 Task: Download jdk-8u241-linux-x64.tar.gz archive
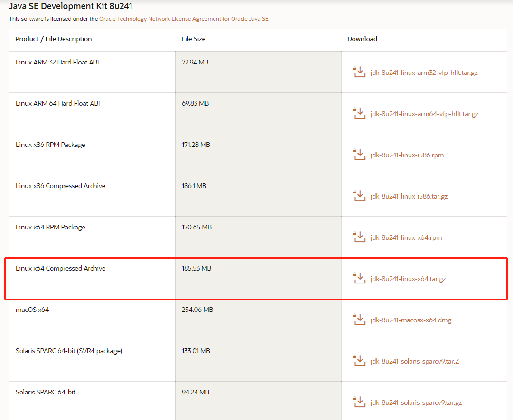pos(408,279)
